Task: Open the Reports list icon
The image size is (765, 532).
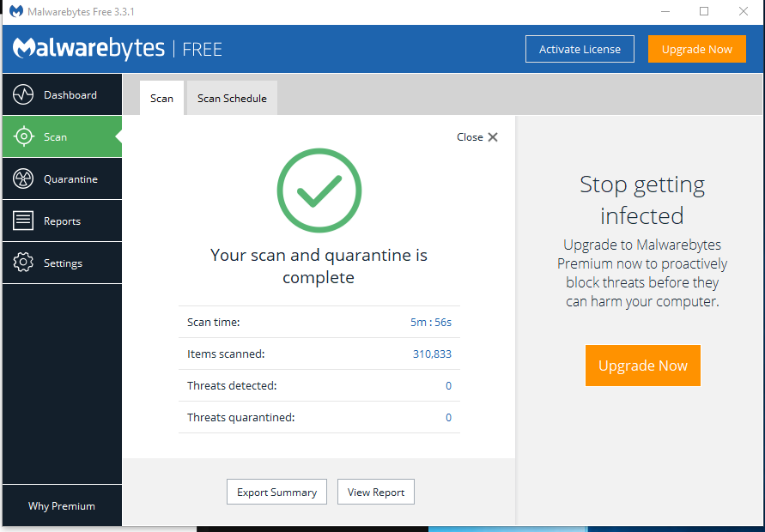Action: [23, 221]
